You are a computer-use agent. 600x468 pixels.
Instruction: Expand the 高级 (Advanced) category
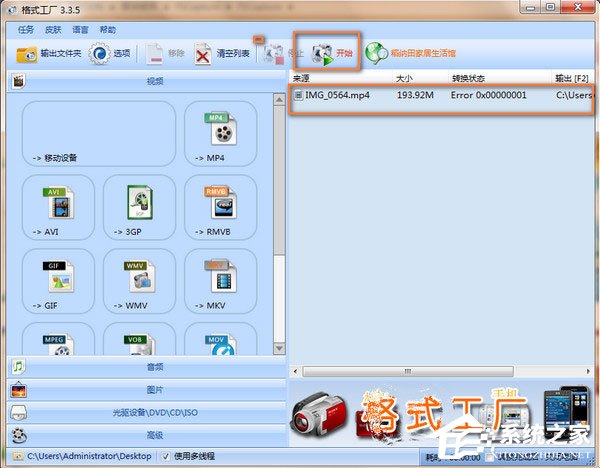tap(147, 435)
